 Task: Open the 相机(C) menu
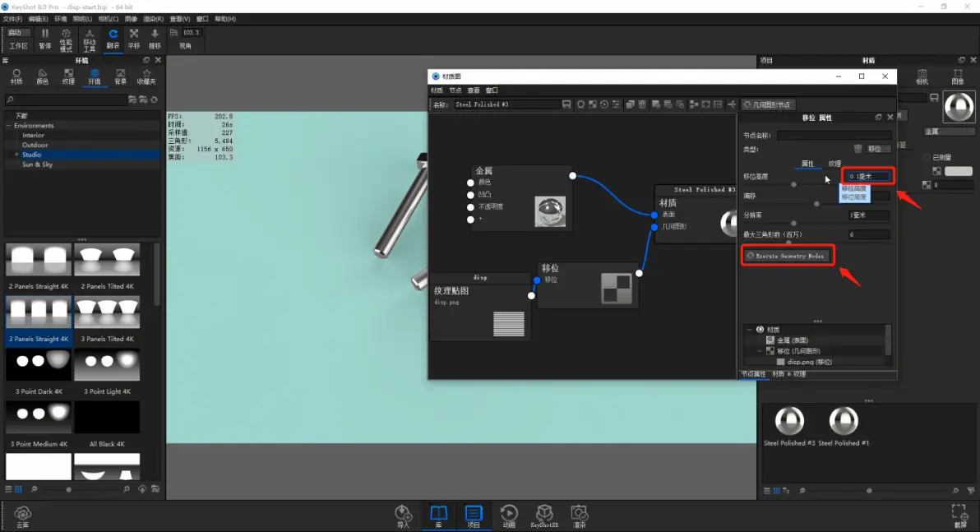pos(109,20)
